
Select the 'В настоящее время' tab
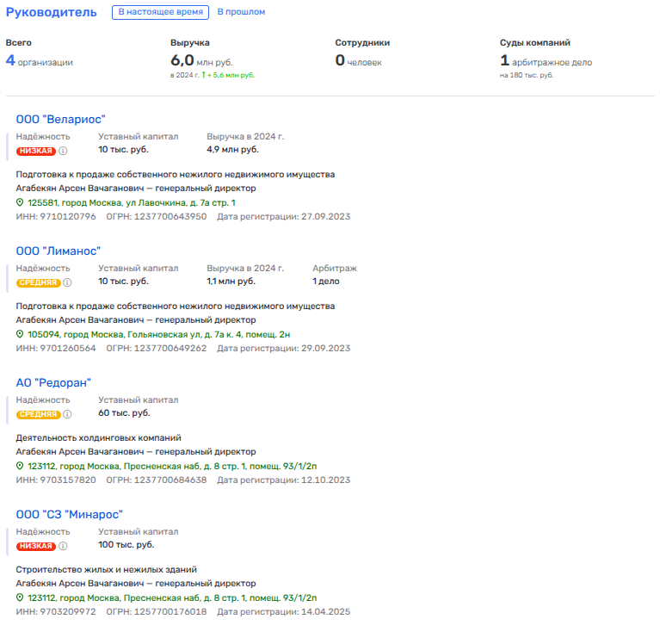coord(161,12)
